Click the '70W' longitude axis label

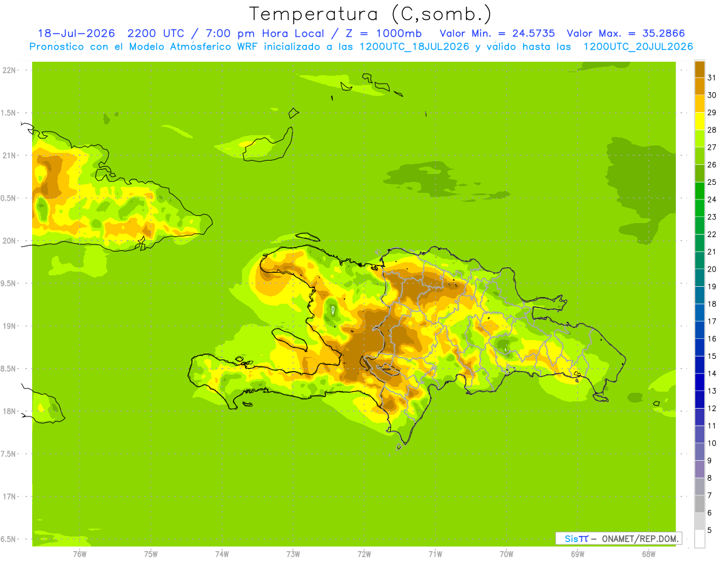[x=507, y=554]
